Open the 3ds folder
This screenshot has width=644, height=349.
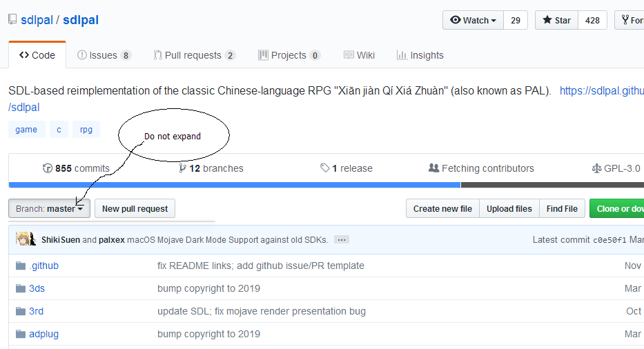(37, 288)
